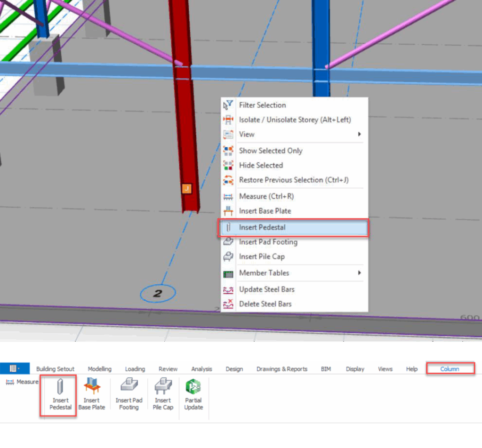Choose Show Selected Only
Viewport: 482px width, 448px height.
(x=271, y=151)
